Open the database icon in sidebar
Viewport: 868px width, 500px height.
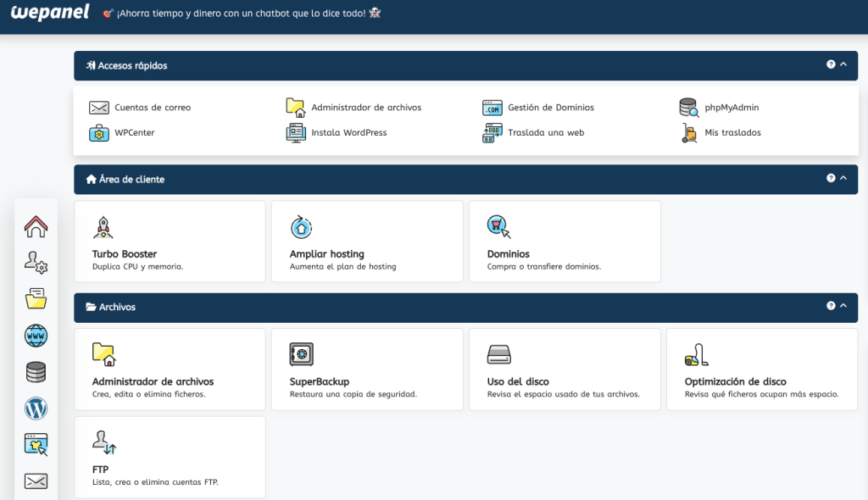click(x=36, y=372)
